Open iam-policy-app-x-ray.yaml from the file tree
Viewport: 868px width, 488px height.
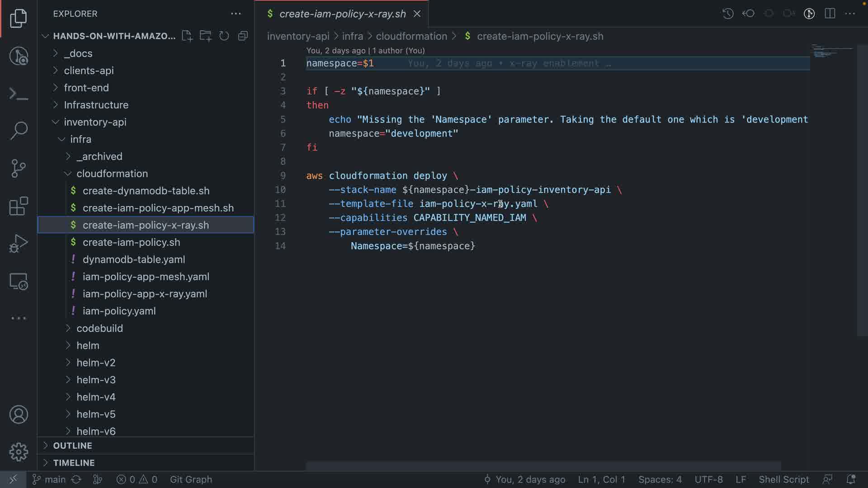coord(145,294)
